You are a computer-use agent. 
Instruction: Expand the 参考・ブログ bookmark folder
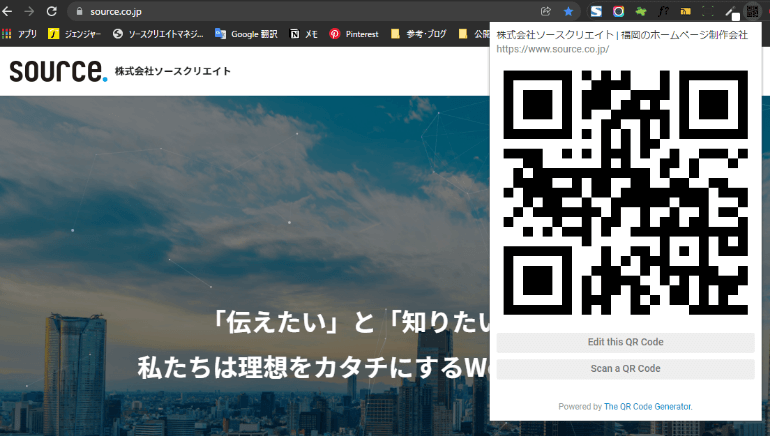click(418, 34)
